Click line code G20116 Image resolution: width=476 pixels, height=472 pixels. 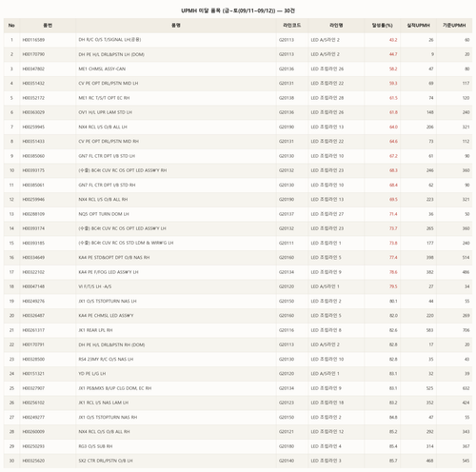pos(287,330)
